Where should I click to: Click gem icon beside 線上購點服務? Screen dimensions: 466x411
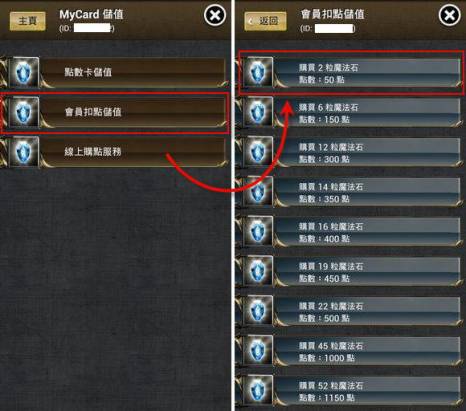23,152
